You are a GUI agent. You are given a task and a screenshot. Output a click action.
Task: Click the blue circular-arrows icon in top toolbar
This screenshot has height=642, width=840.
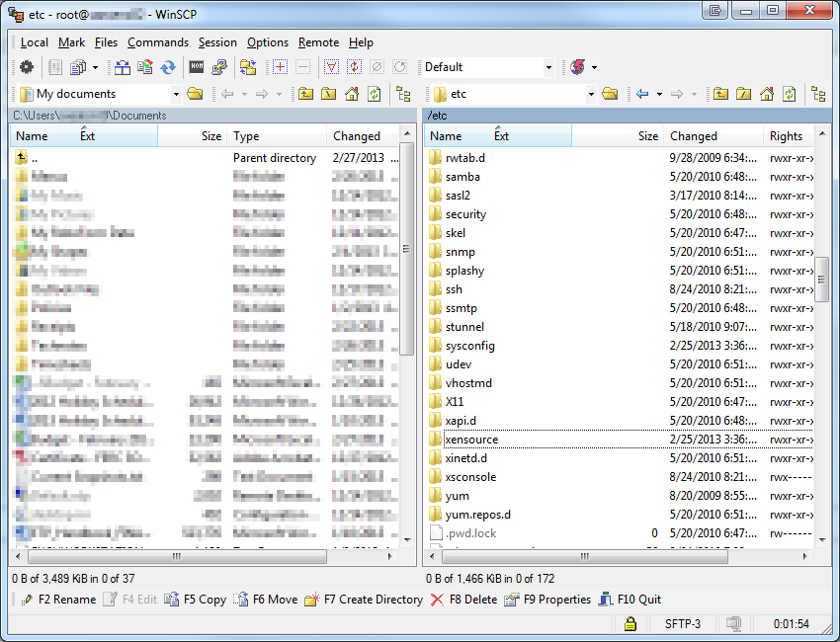pos(168,67)
